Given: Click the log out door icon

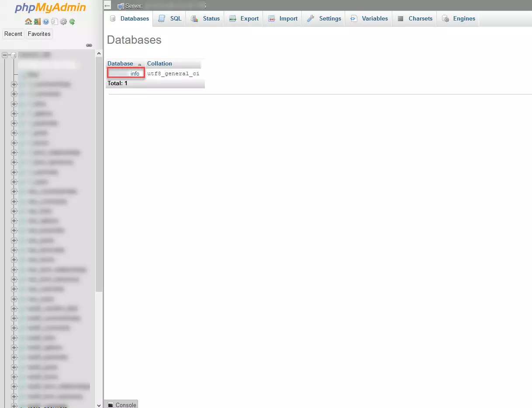Looking at the screenshot, I should (x=37, y=21).
